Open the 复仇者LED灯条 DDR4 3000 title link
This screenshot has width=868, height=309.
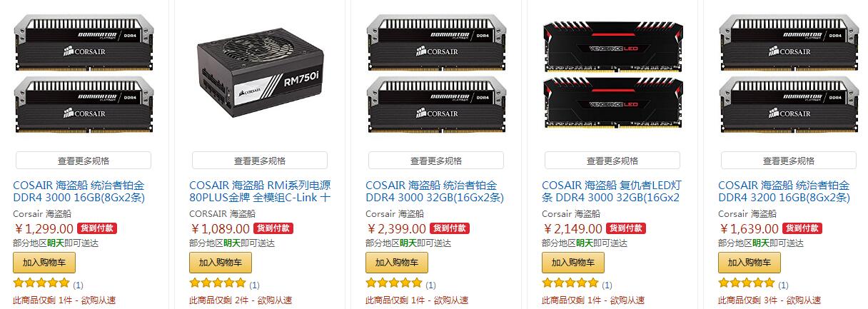point(611,191)
